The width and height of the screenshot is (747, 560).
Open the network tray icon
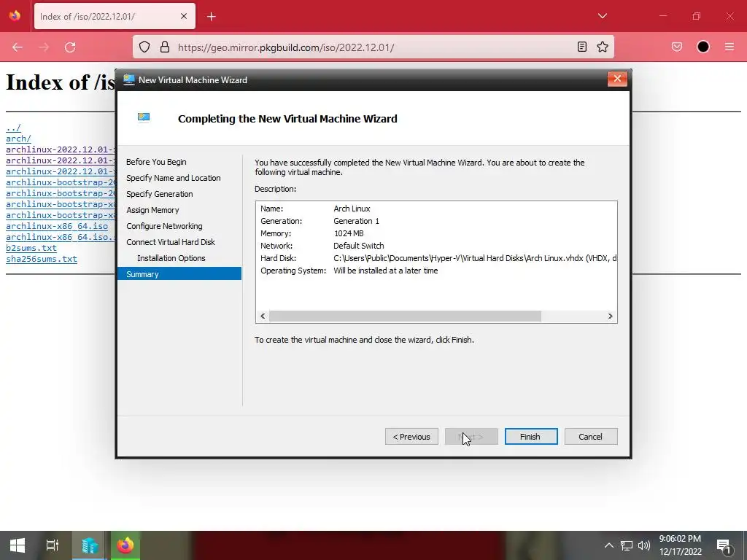click(627, 545)
